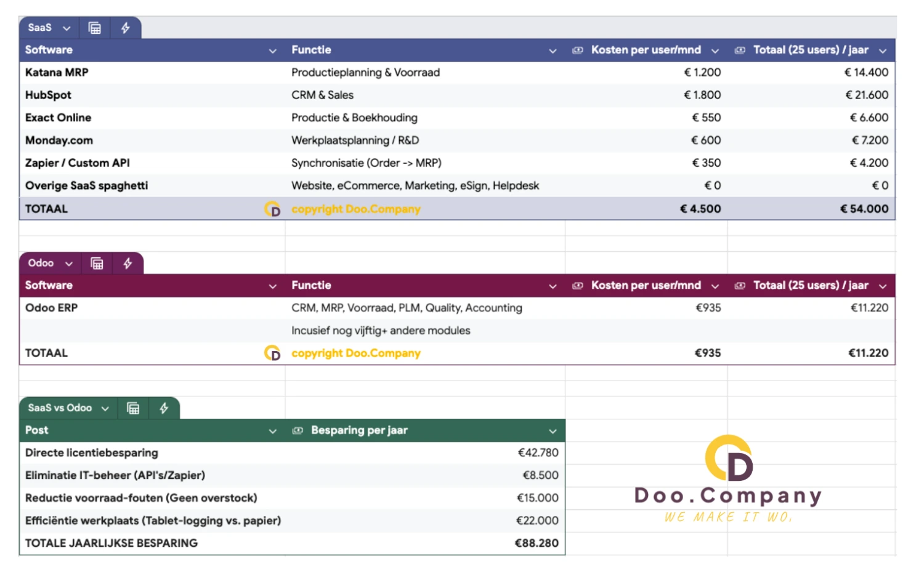Click currency icon beside Odoo Kosten per user/mnd
Viewport: 924px width, 580px height.
point(577,286)
